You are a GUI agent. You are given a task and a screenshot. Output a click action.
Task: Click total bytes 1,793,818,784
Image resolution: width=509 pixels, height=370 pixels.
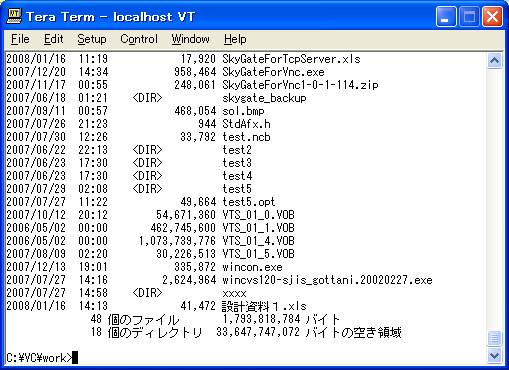pyautogui.click(x=261, y=319)
